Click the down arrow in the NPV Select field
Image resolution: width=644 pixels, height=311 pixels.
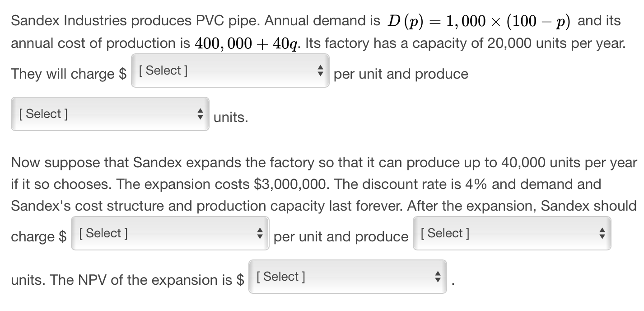click(x=437, y=279)
